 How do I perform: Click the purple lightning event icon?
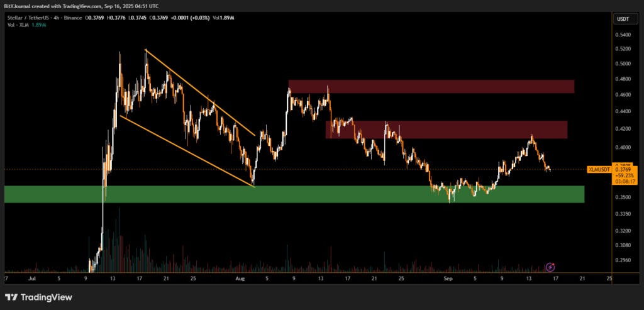(x=550, y=267)
